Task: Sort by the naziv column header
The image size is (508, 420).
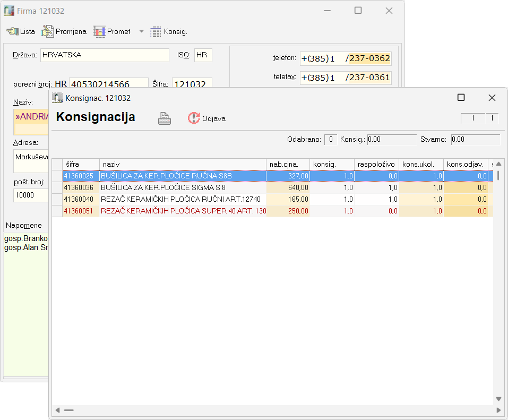Action: coord(182,164)
